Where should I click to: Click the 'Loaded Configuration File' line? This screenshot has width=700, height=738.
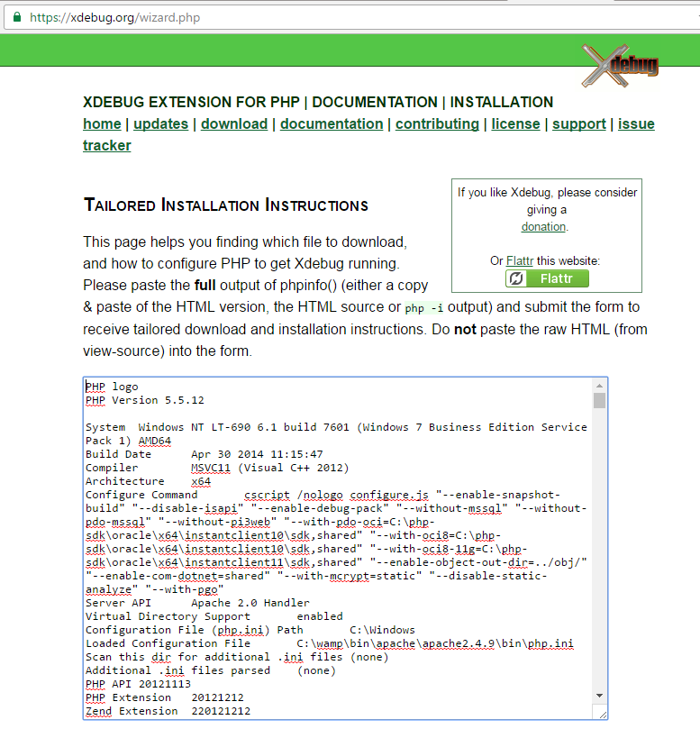pos(330,643)
